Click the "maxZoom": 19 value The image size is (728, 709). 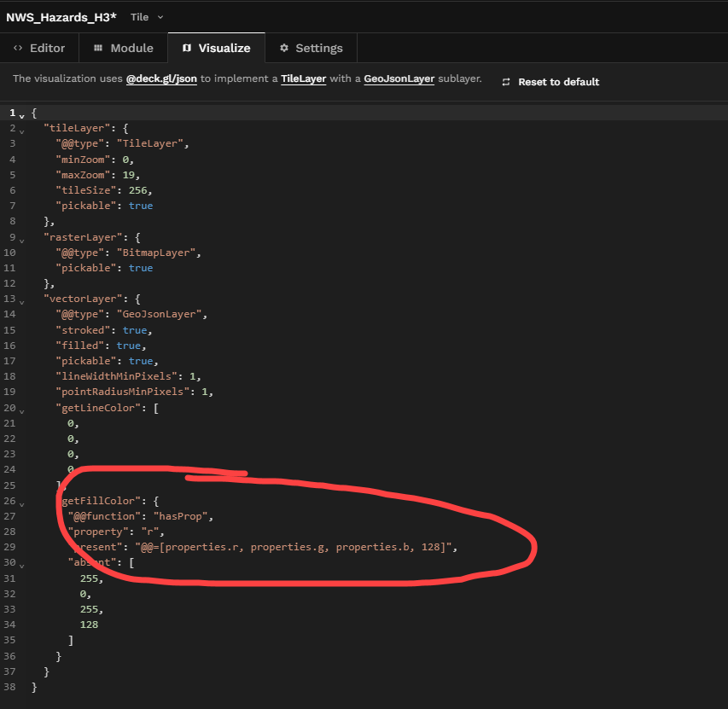129,175
